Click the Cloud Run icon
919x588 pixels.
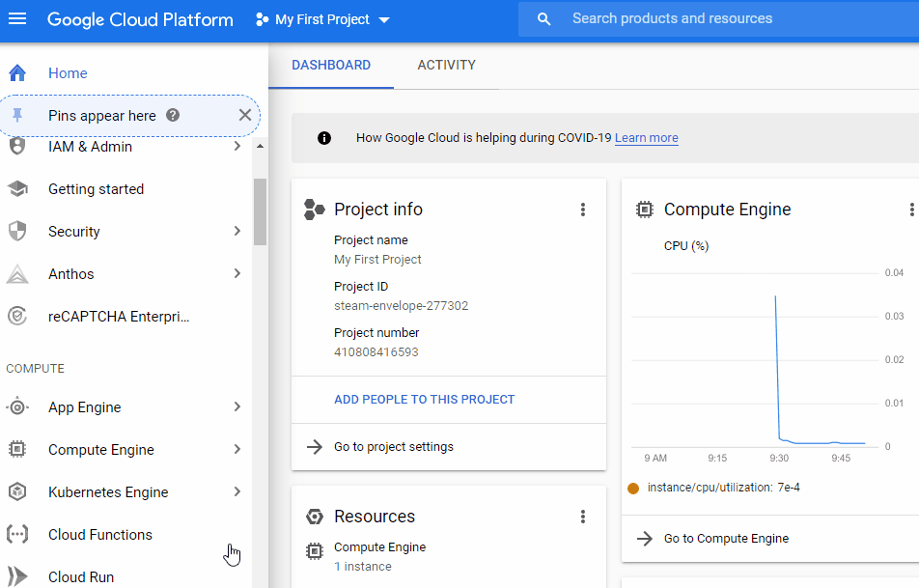17,576
